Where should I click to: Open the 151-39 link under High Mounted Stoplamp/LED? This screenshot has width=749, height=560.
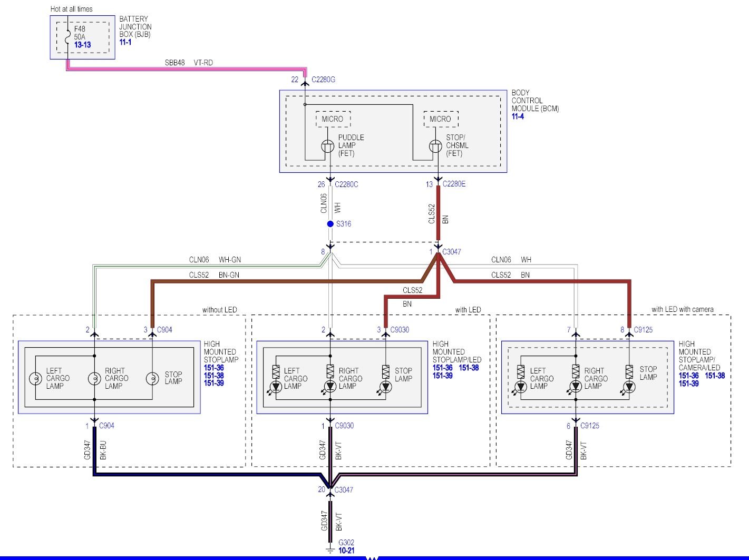443,376
